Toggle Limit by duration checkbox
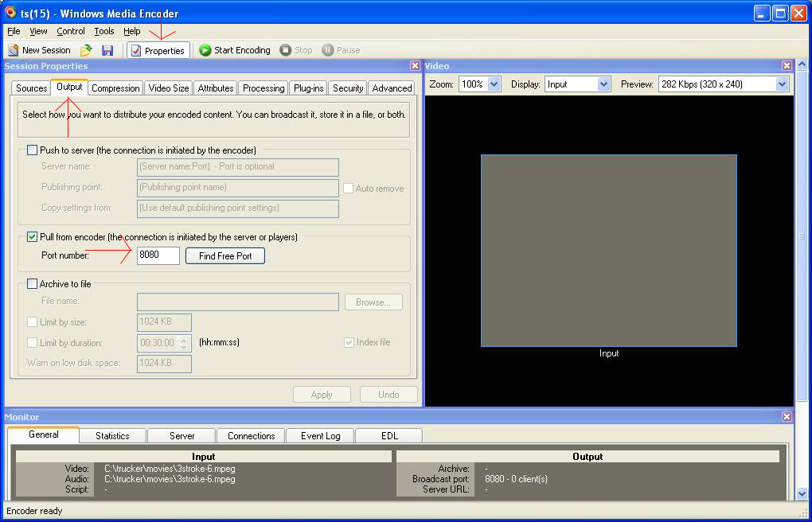The width and height of the screenshot is (812, 522). pyautogui.click(x=32, y=342)
